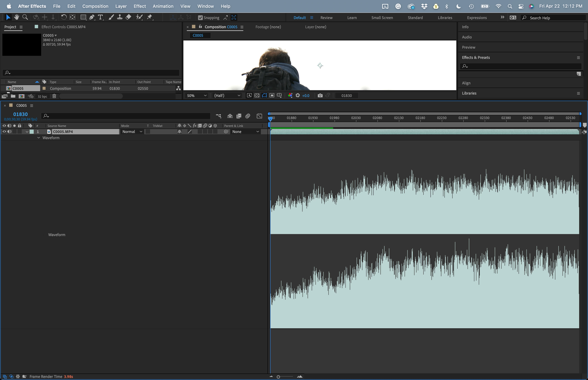Switch to Effect Controls C0005.MP4 tab
The width and height of the screenshot is (588, 380).
coord(63,27)
